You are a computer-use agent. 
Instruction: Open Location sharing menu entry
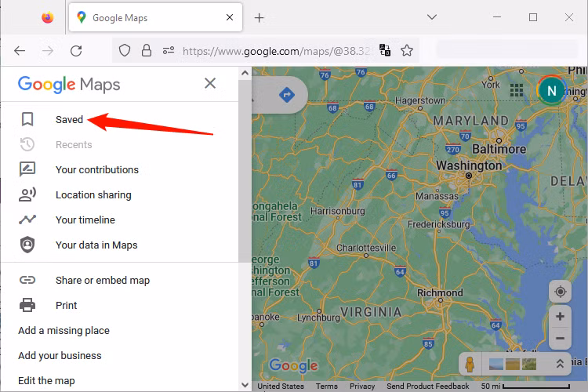pyautogui.click(x=93, y=195)
